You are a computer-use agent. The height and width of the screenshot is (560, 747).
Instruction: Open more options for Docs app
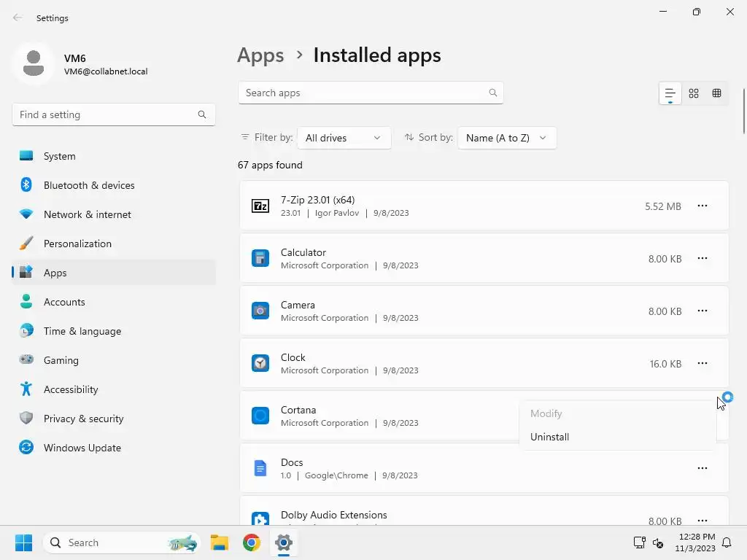(x=702, y=469)
